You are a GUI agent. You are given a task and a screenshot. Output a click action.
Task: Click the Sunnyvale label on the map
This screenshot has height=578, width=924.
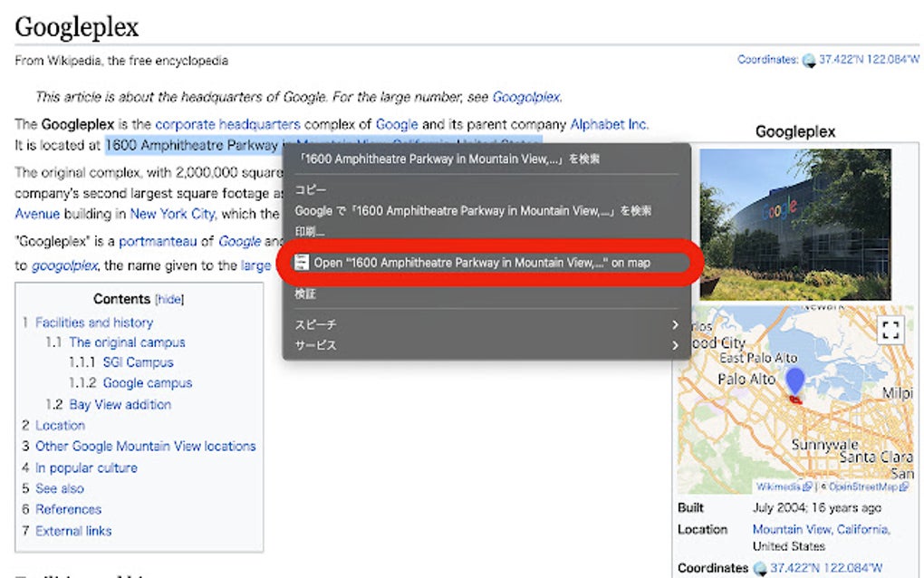click(824, 444)
